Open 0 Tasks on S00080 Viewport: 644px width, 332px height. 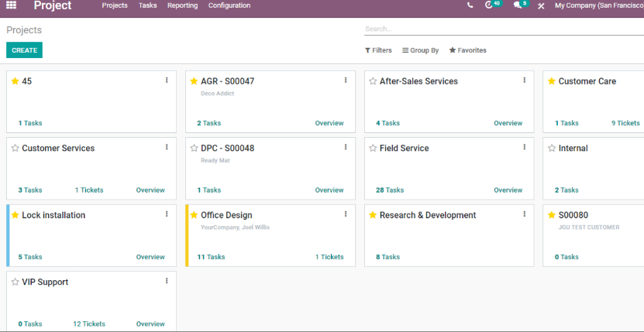(567, 257)
